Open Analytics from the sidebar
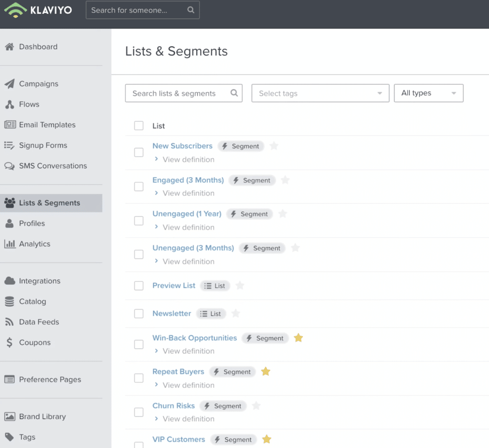 click(x=34, y=244)
